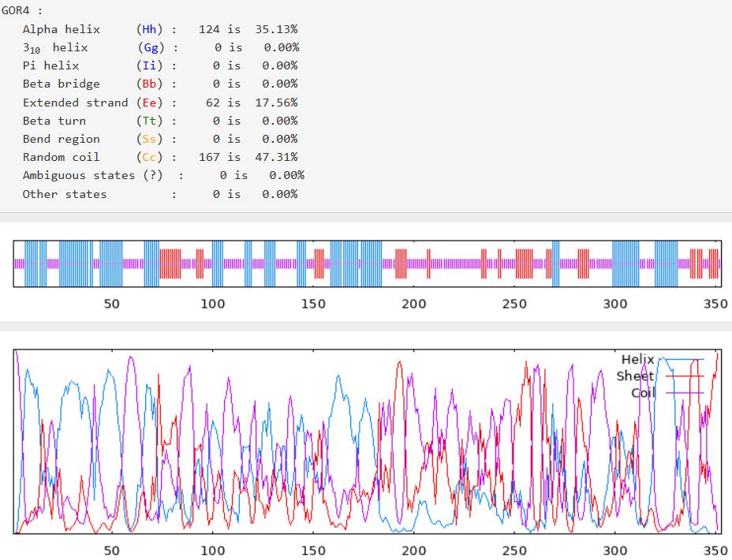Select the 47.31% random coil percentage
Viewport: 732px width, 560px height.
(x=276, y=157)
